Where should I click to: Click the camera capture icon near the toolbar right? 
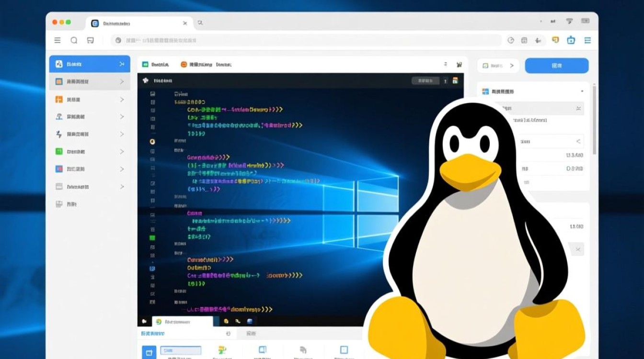click(x=571, y=40)
